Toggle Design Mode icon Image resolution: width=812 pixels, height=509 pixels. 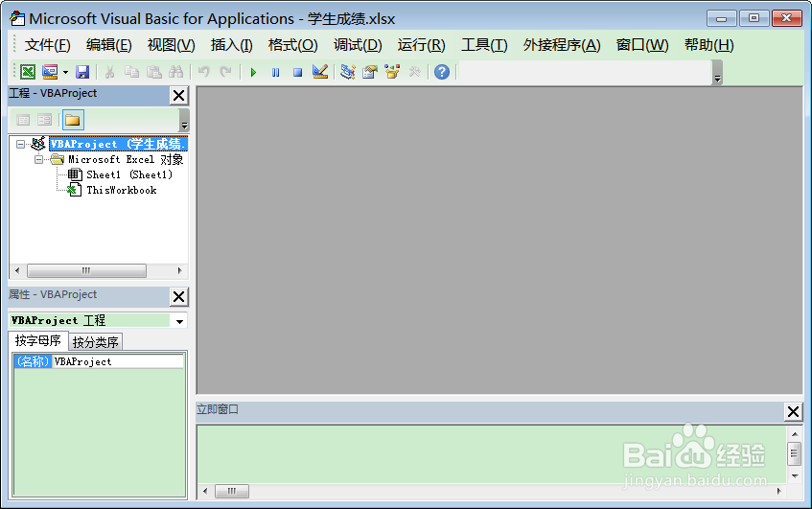[320, 72]
